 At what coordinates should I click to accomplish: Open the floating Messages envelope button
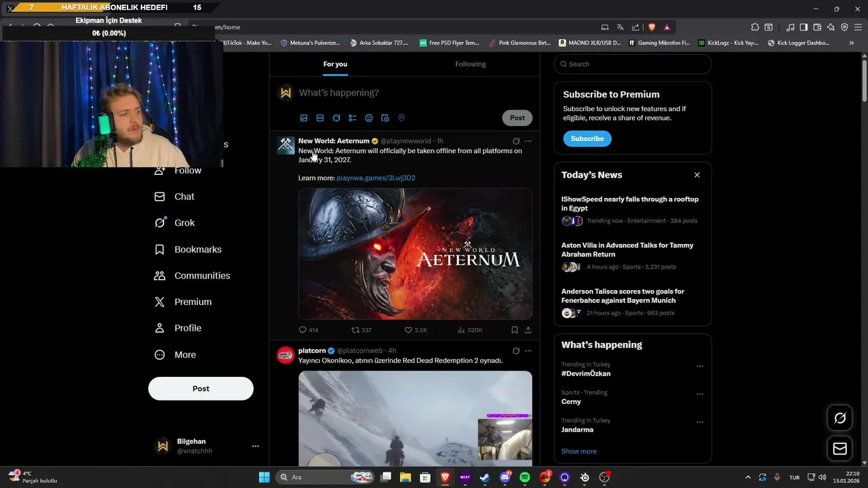pos(840,449)
